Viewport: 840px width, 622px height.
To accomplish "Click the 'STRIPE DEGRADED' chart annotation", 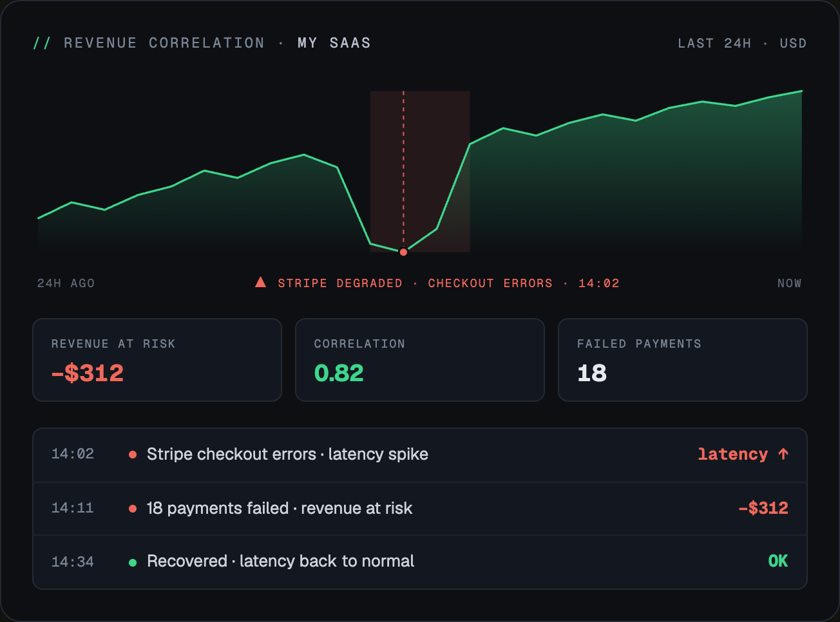I will point(340,283).
